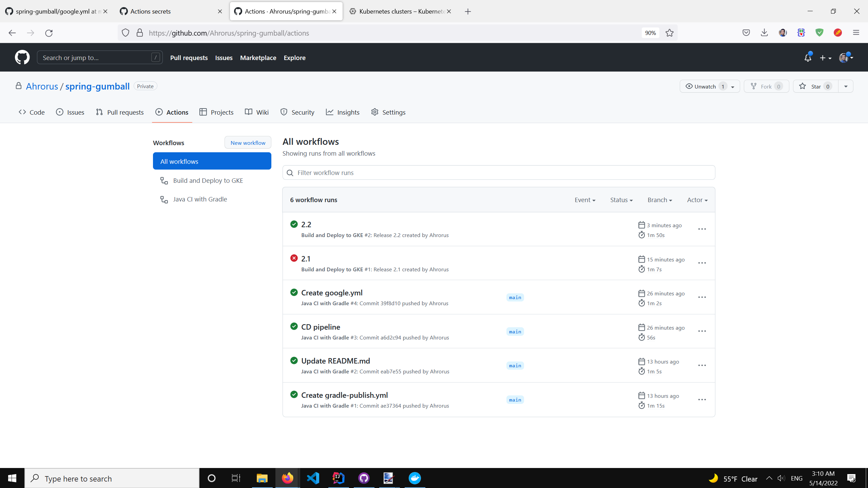The height and width of the screenshot is (488, 868).
Task: Click the failed status icon for run 2.1
Action: (x=294, y=258)
